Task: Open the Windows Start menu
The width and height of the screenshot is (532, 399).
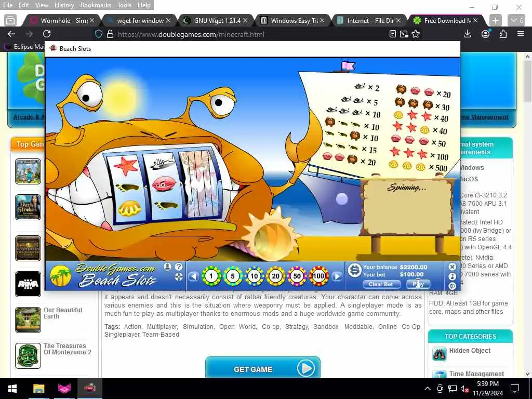Action: tap(12, 389)
